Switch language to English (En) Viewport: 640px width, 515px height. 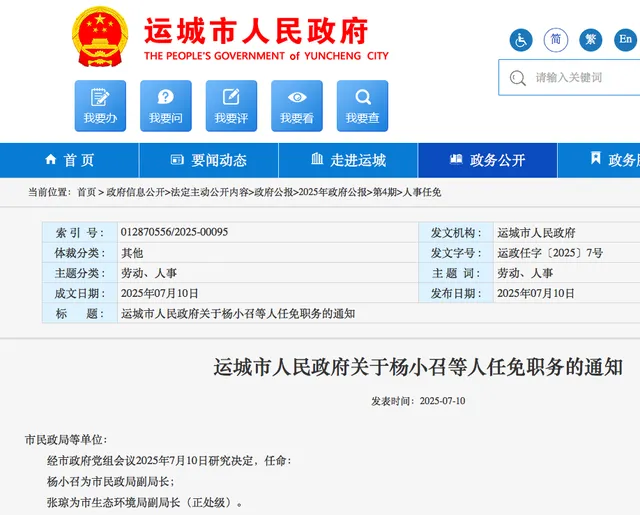click(625, 40)
